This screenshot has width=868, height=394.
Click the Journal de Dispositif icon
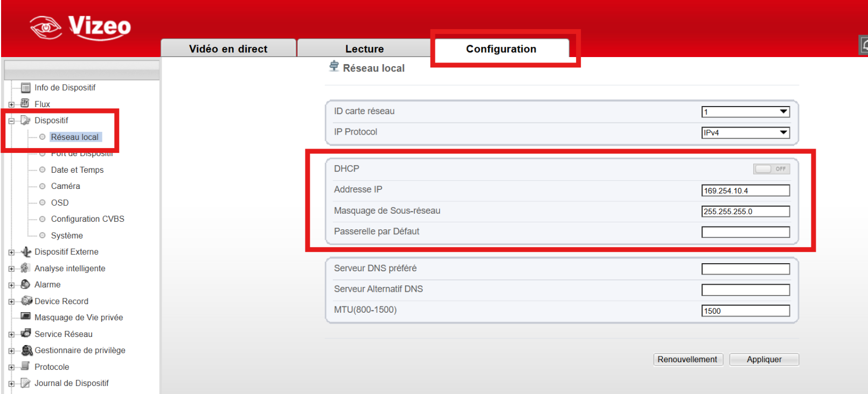[x=25, y=383]
